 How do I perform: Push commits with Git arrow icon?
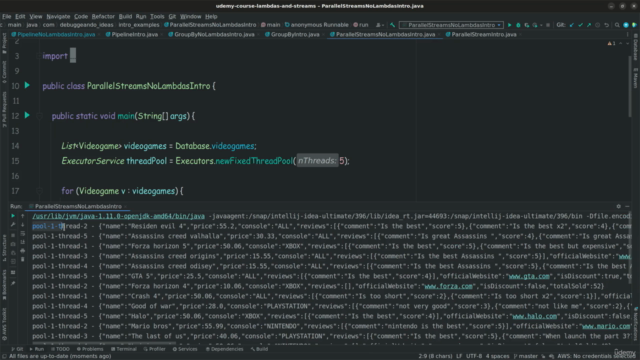pyautogui.click(x=589, y=25)
